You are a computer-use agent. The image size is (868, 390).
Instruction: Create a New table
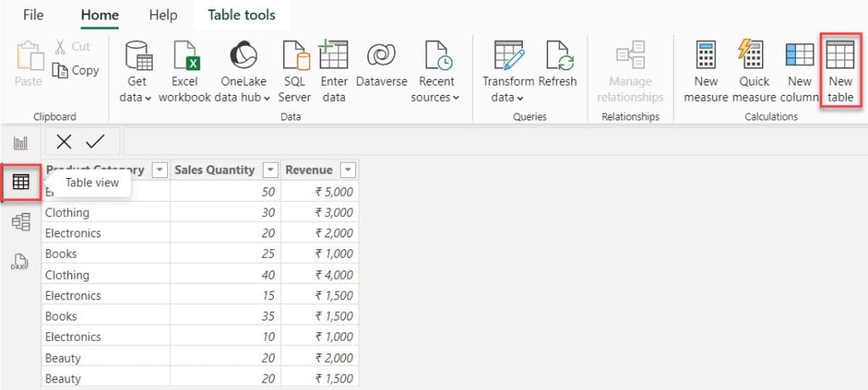point(840,70)
